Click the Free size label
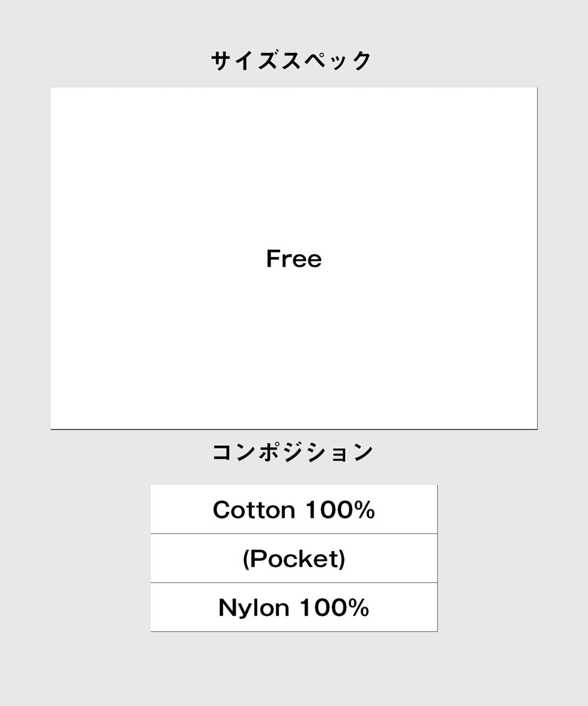588x706 pixels. (x=294, y=258)
